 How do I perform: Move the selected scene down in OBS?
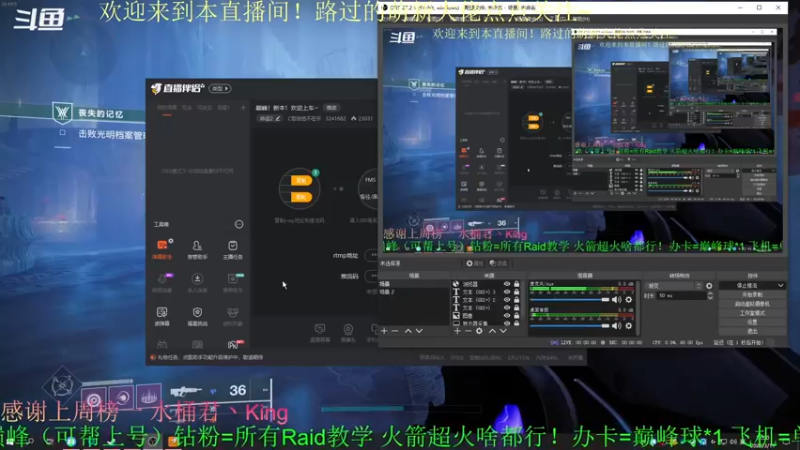coord(419,331)
